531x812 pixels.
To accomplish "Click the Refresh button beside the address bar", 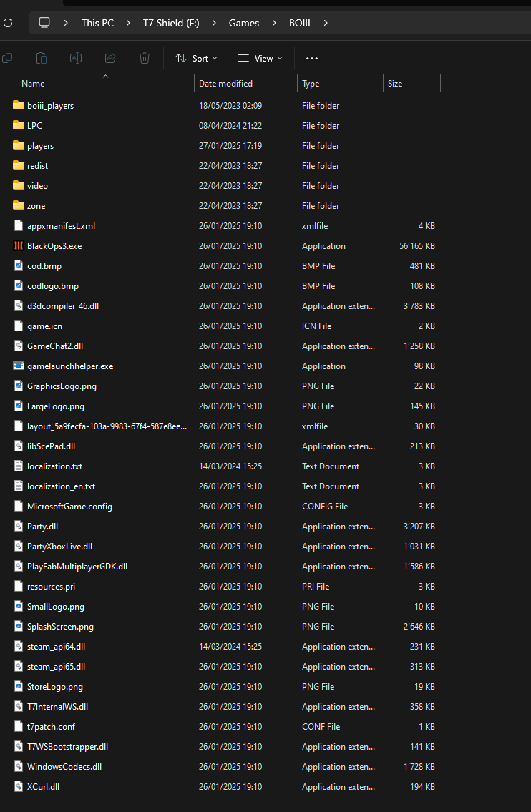I will pyautogui.click(x=8, y=23).
